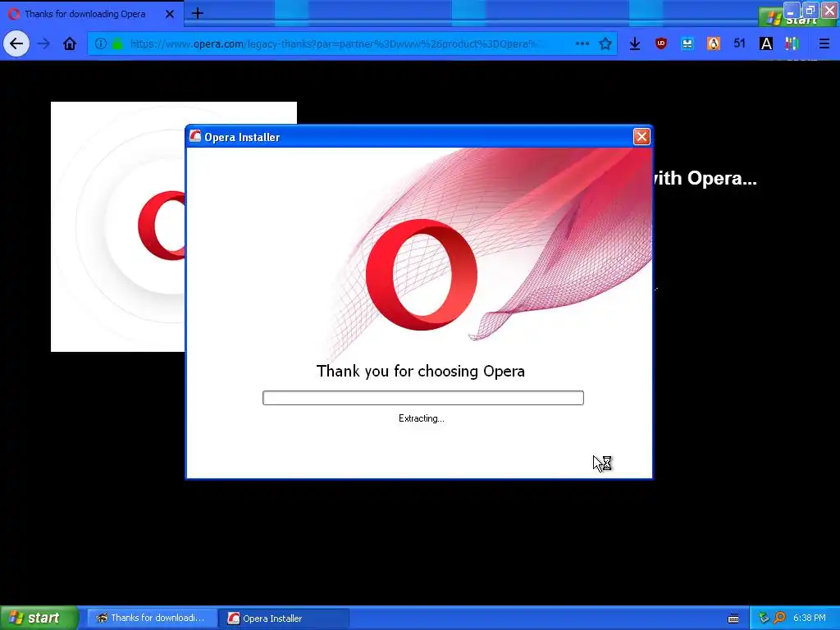This screenshot has width=840, height=630.
Task: Click the black letter A extension icon
Action: coord(766,43)
